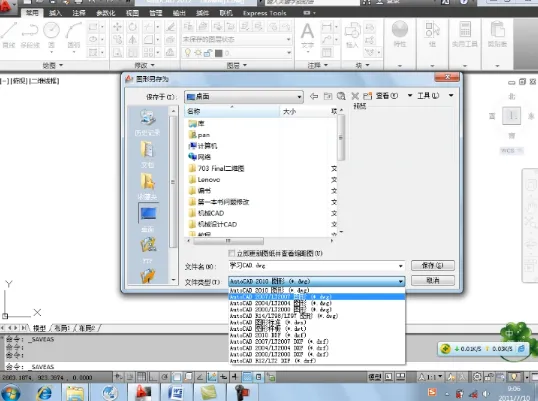Open the Lenovo folder in the file list
Screen dimensions: 538x401
click(209, 179)
